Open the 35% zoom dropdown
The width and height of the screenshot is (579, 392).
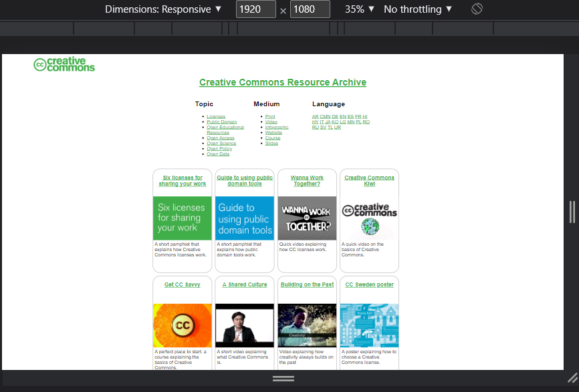[x=360, y=9]
